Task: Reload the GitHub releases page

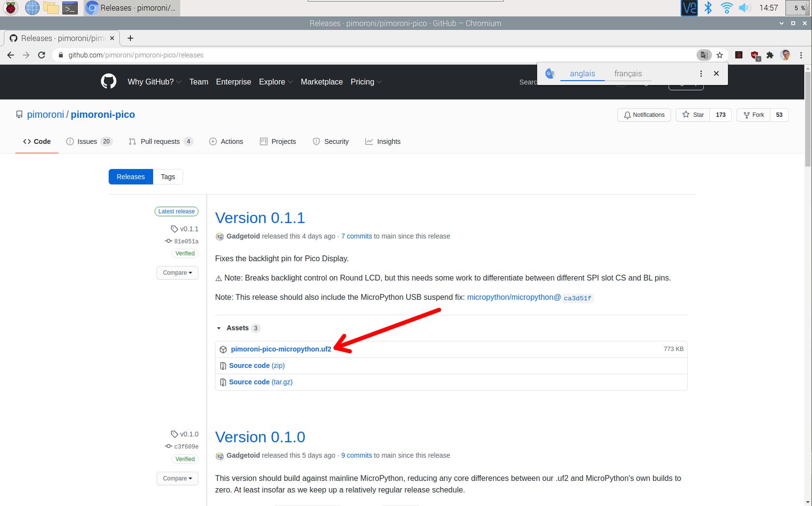Action: (42, 55)
